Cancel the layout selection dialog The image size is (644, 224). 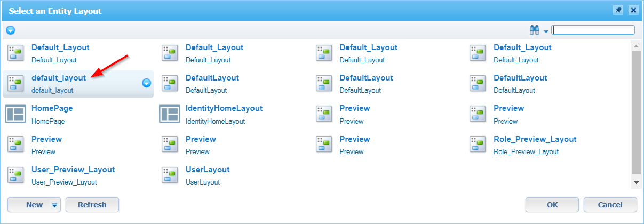pyautogui.click(x=610, y=205)
